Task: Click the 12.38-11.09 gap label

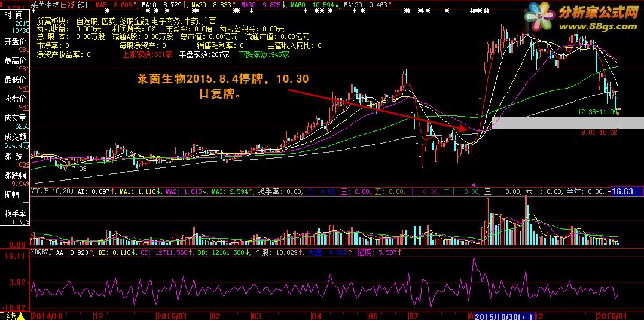Action: point(597,112)
